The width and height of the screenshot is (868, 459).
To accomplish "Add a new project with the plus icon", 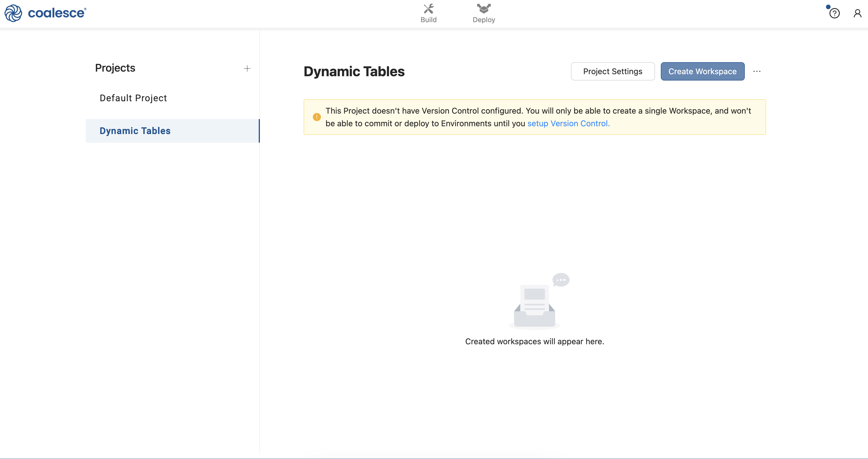I will (x=247, y=68).
